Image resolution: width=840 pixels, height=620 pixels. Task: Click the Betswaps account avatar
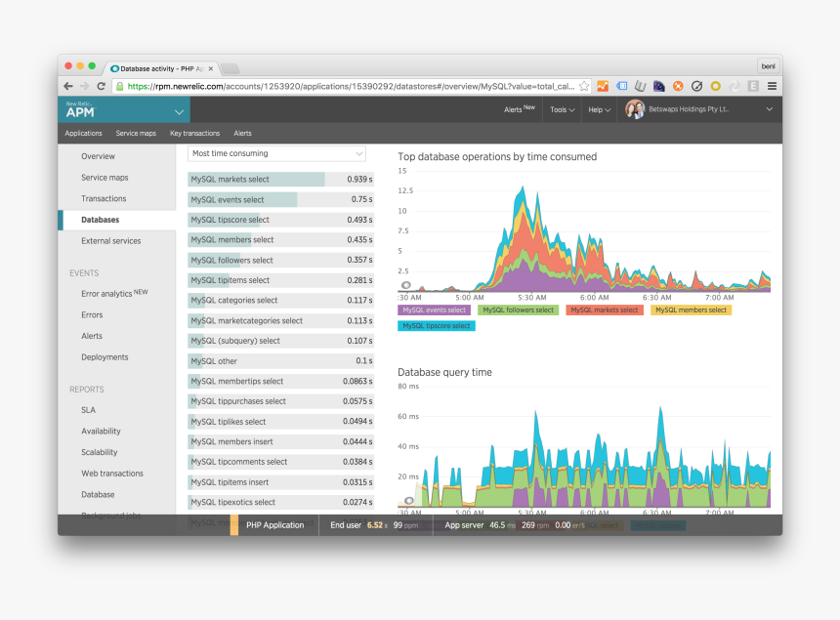coord(635,109)
